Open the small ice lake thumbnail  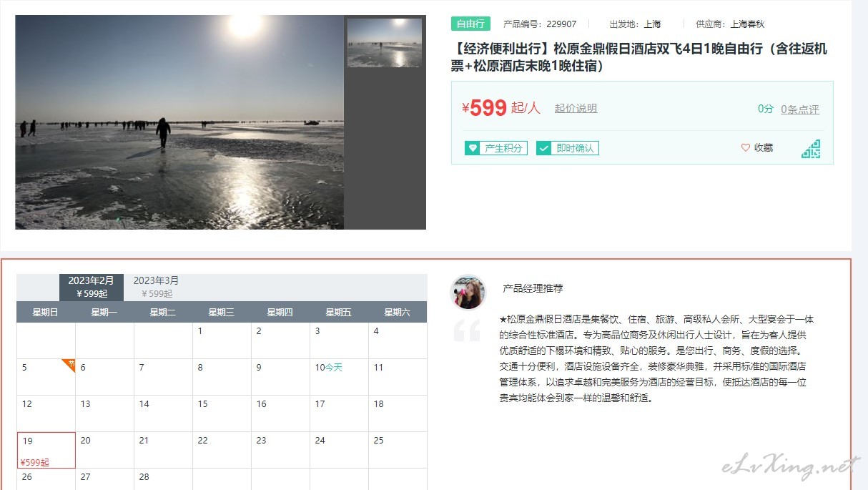385,43
